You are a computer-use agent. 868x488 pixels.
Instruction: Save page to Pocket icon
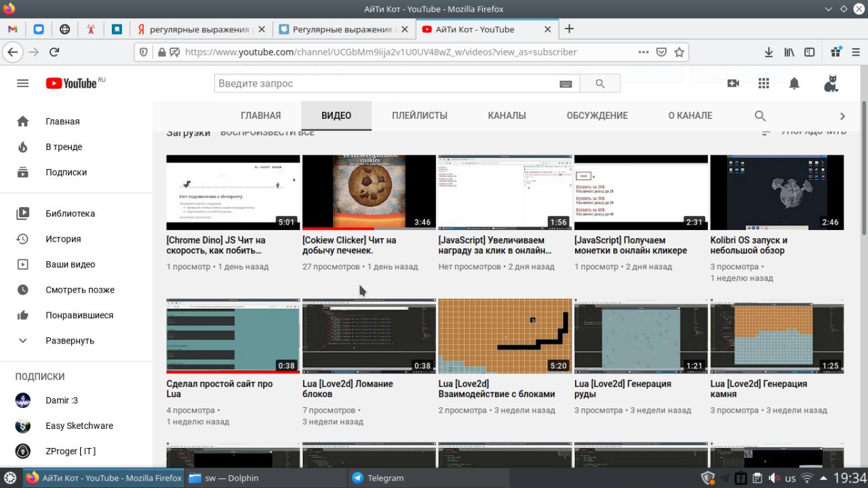(x=661, y=52)
